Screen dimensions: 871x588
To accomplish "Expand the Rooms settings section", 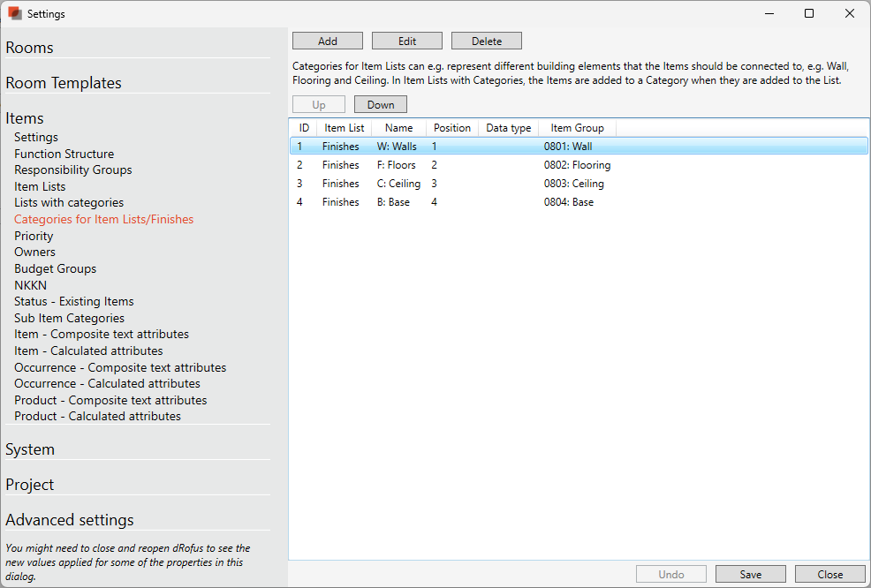I will coord(30,48).
